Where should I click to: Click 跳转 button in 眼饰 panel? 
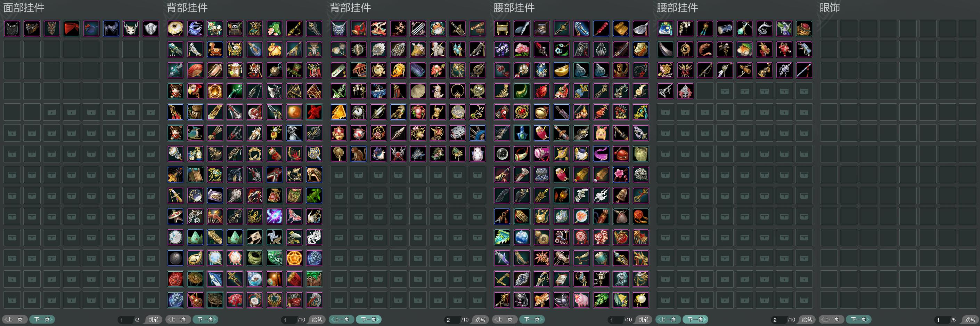970,319
